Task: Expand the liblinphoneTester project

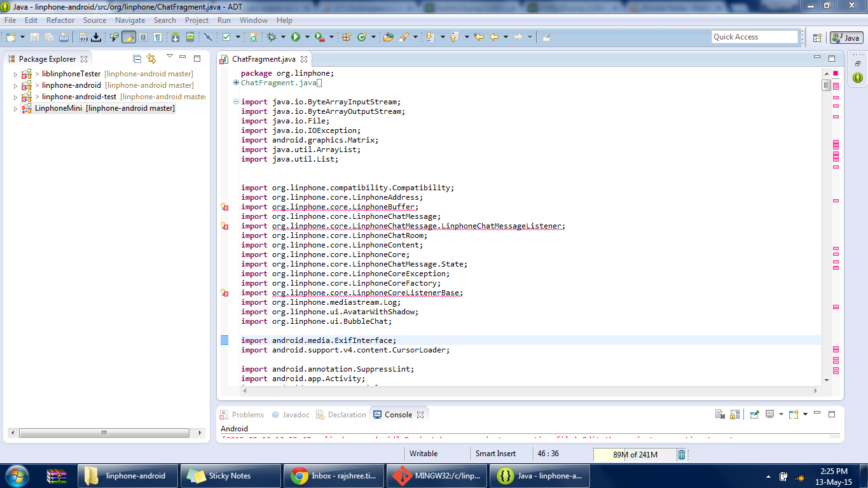Action: pyautogui.click(x=16, y=74)
